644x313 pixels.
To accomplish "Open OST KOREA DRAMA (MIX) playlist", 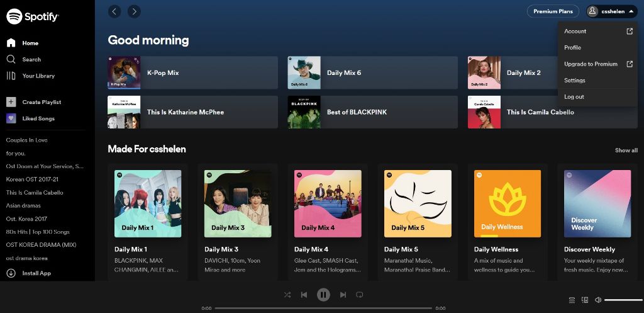I will point(41,245).
